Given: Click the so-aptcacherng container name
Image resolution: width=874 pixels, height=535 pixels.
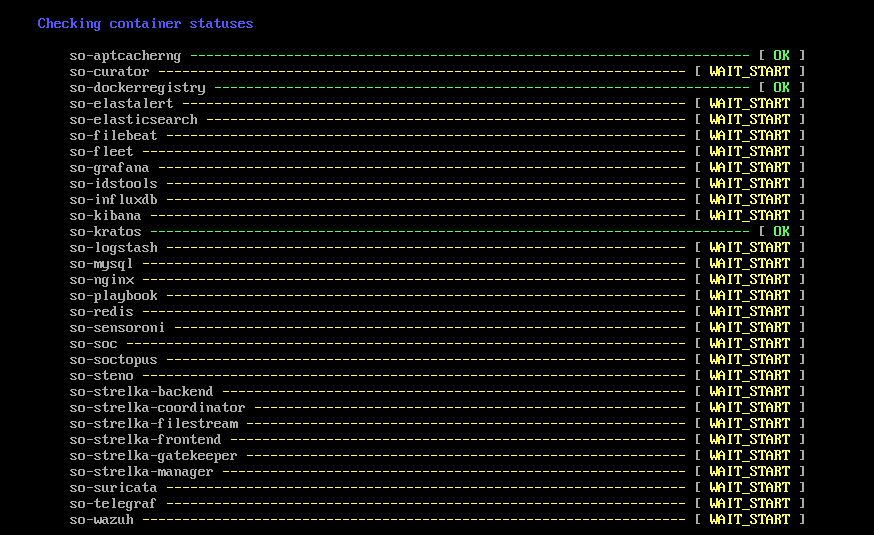Looking at the screenshot, I should pos(125,56).
